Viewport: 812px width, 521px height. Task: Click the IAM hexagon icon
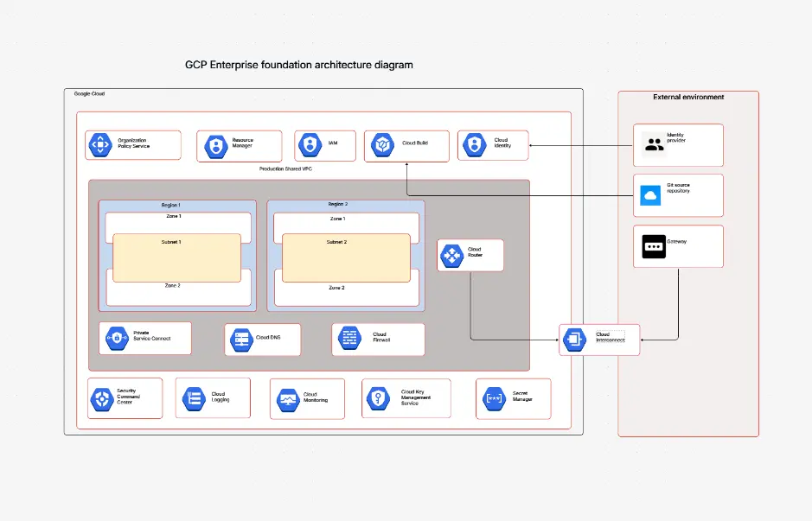pyautogui.click(x=312, y=145)
